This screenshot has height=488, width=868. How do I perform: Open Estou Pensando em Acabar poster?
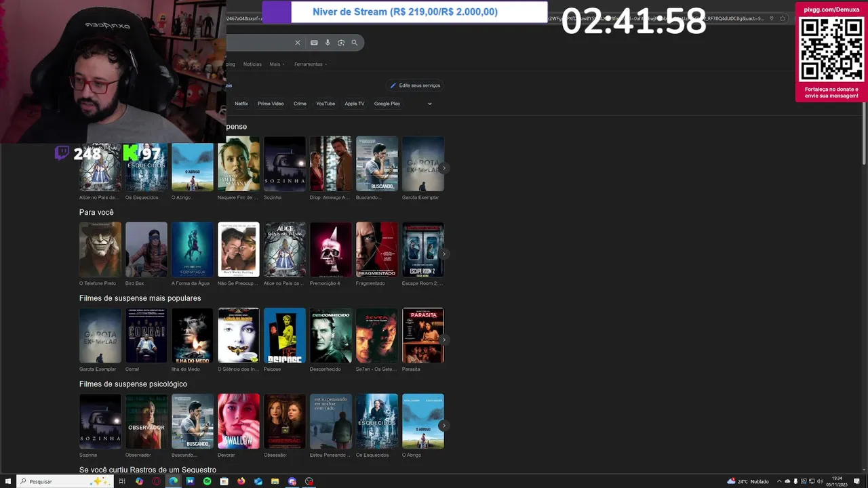pyautogui.click(x=331, y=422)
